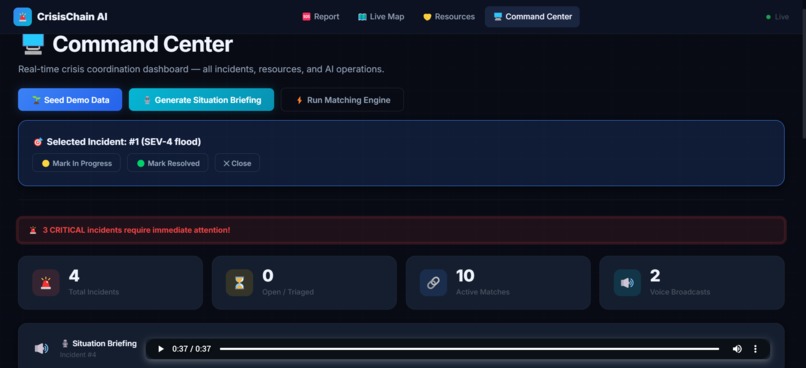Mute the briefing audio volume

tap(737, 349)
